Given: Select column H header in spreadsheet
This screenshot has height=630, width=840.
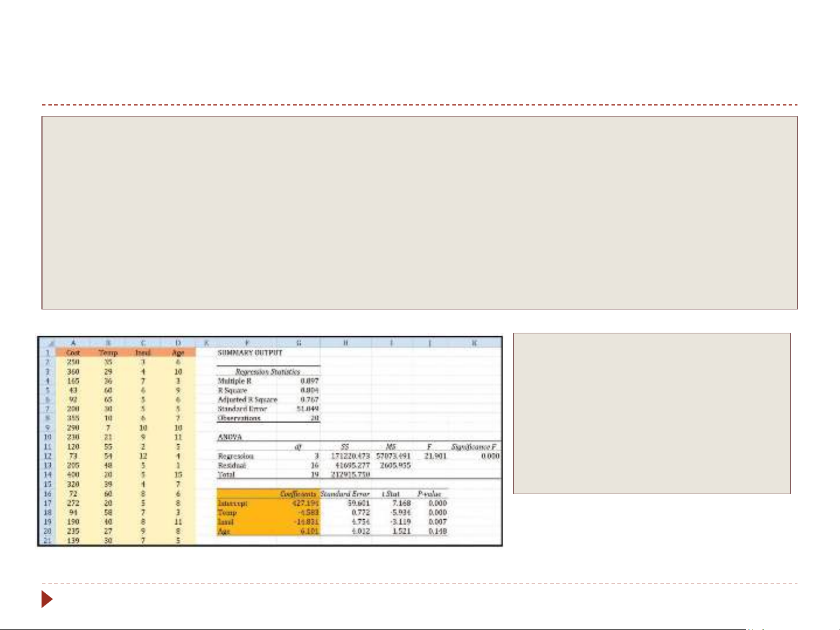Looking at the screenshot, I should click(x=345, y=343).
